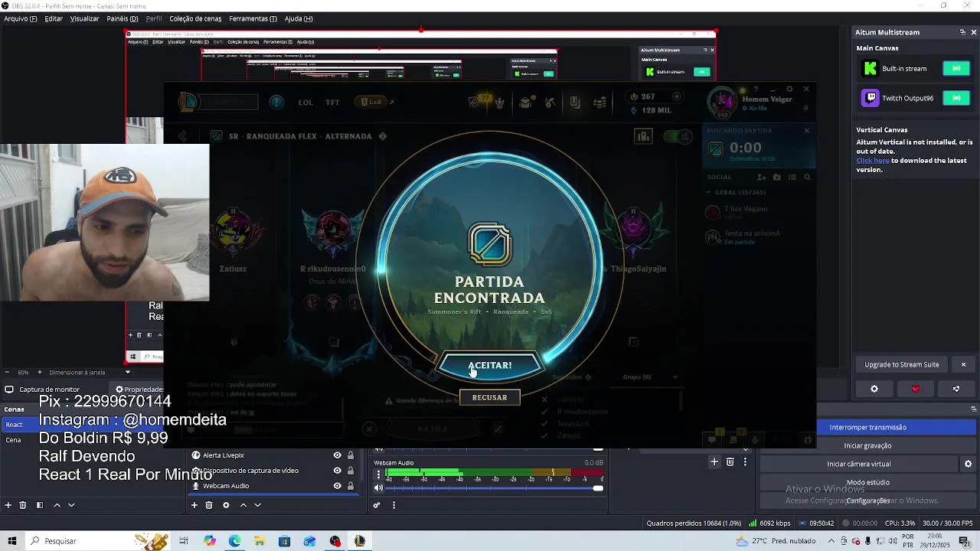Toggle visibility of Webcam Audio source

click(337, 486)
